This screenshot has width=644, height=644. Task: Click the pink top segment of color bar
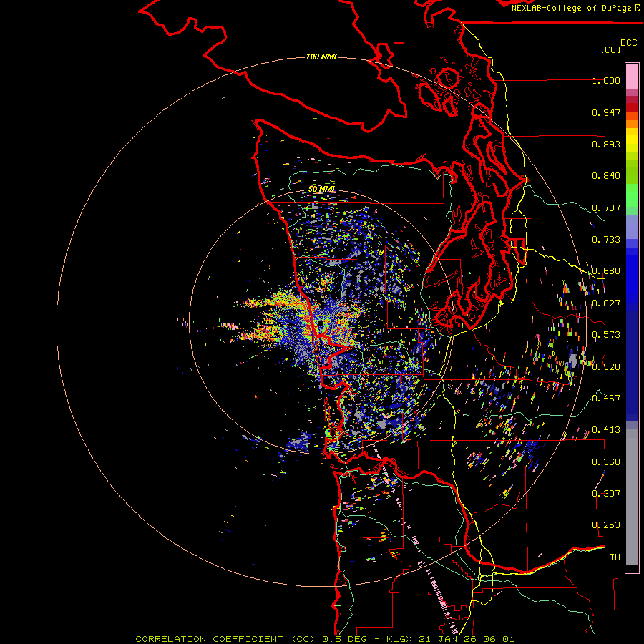coord(632,76)
